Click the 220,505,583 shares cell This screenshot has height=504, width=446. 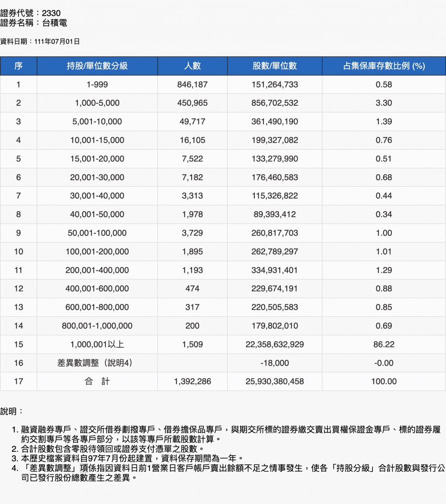[x=274, y=307]
